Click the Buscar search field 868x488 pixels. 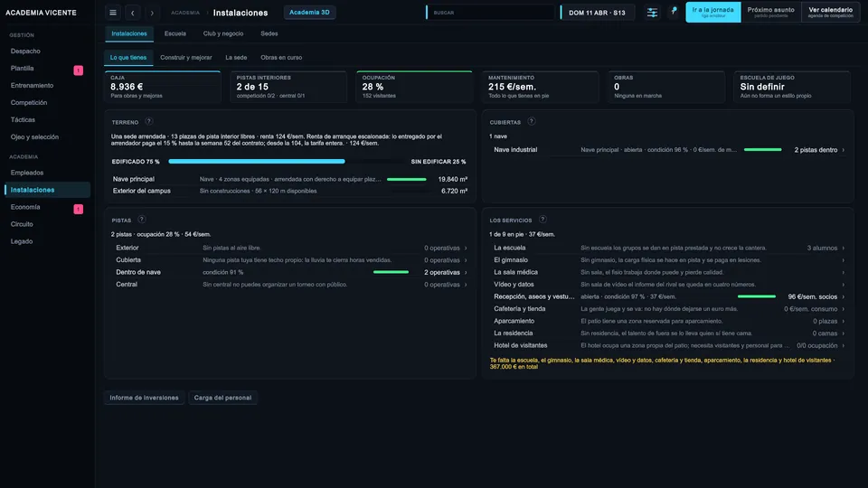click(490, 13)
